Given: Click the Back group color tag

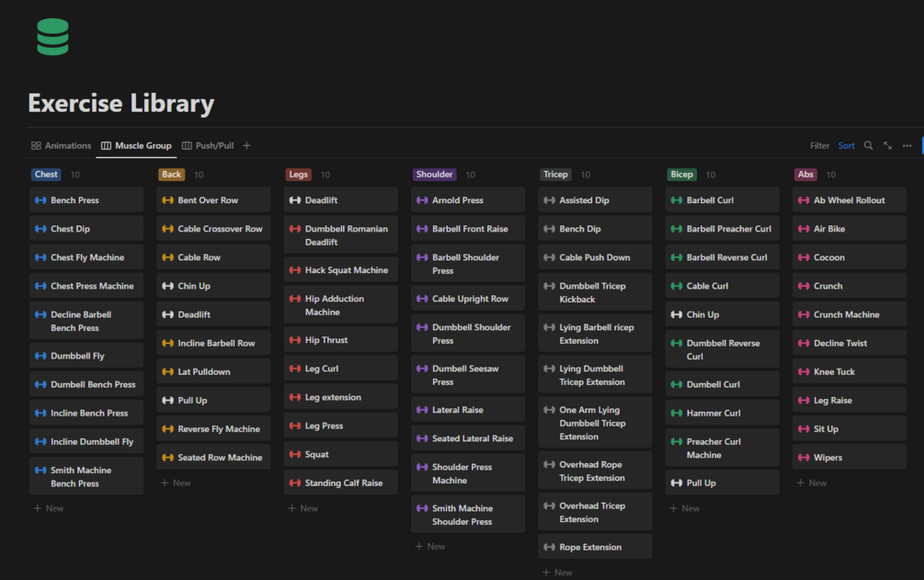Looking at the screenshot, I should click(172, 175).
